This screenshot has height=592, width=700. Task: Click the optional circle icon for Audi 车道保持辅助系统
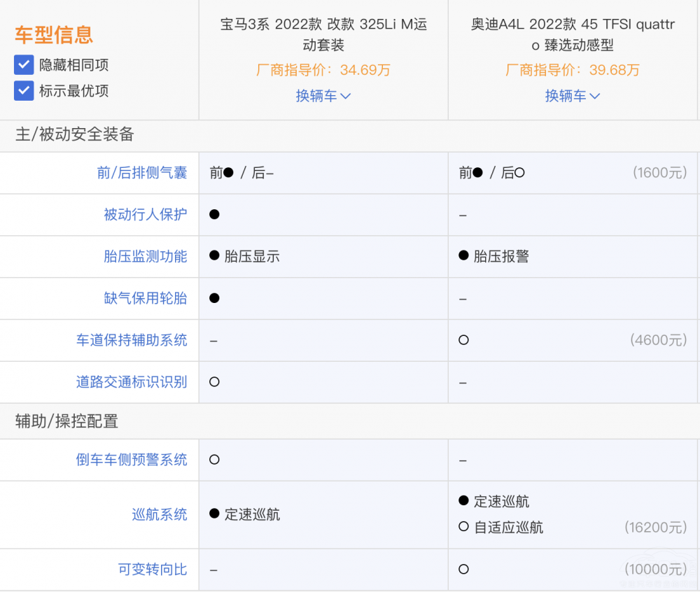point(463,340)
